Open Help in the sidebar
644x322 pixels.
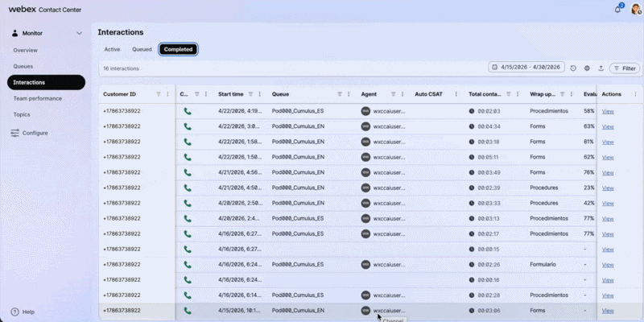(x=23, y=312)
